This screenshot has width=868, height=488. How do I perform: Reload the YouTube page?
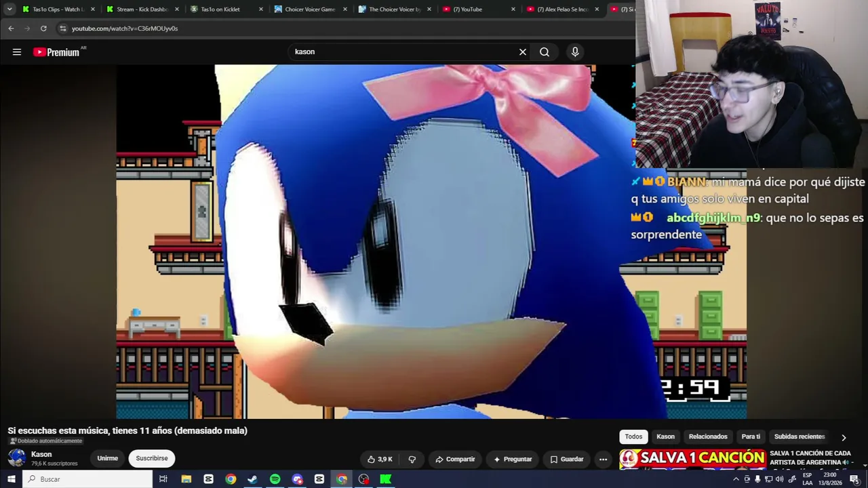(43, 28)
